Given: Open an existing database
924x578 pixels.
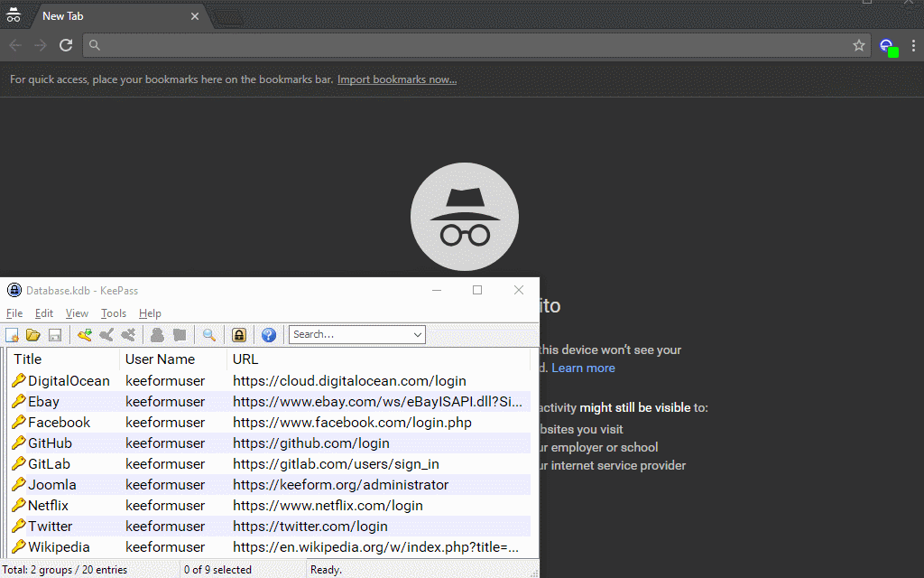Looking at the screenshot, I should click(33, 334).
